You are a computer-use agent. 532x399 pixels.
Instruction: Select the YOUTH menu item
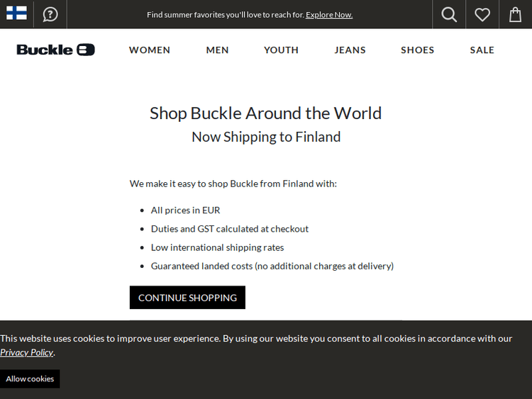click(x=281, y=50)
